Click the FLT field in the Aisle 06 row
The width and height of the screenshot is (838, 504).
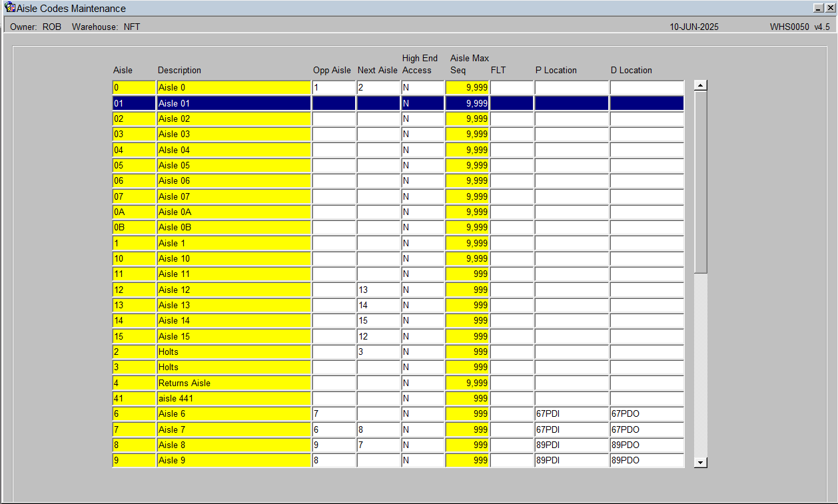(x=512, y=181)
